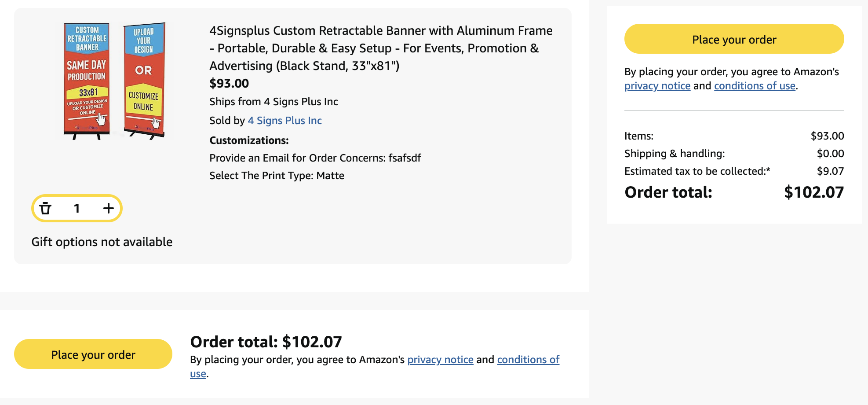
Task: Click the trash icon to remove item
Action: (45, 208)
